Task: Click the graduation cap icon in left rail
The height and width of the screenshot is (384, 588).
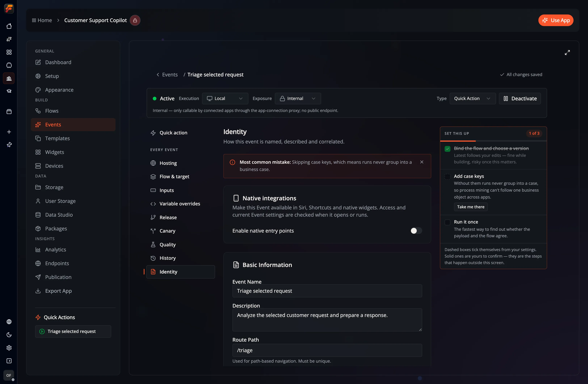Action: point(9,91)
